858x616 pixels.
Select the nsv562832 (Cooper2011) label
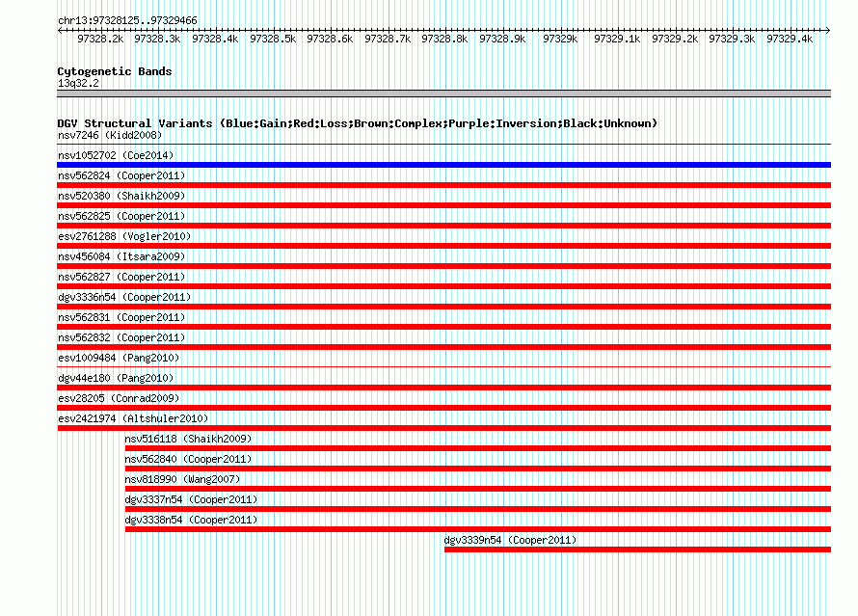pos(121,337)
